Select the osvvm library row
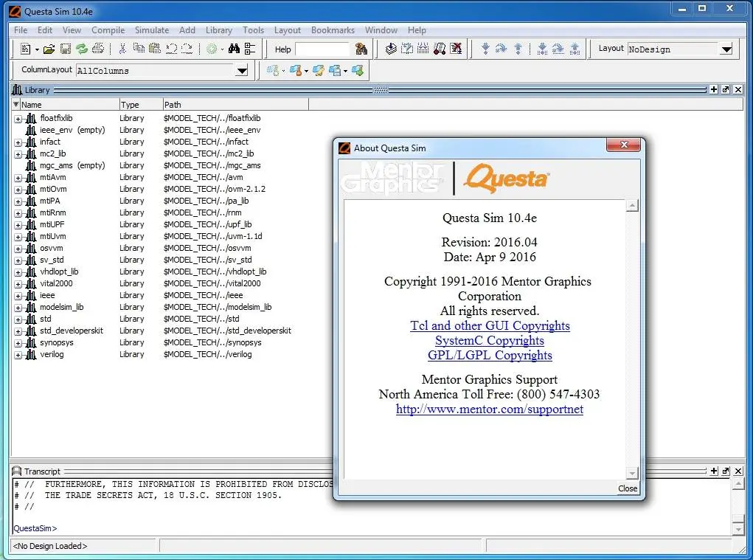 click(x=52, y=249)
